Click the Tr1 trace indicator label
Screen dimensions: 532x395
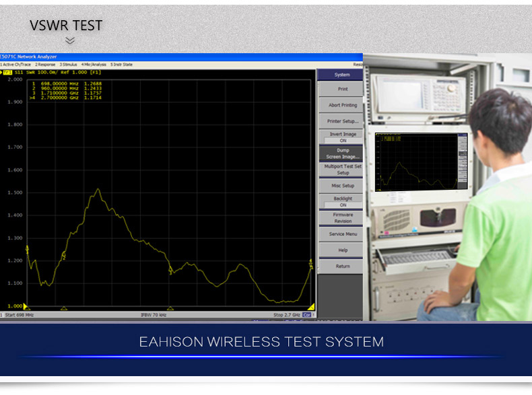[x=7, y=71]
